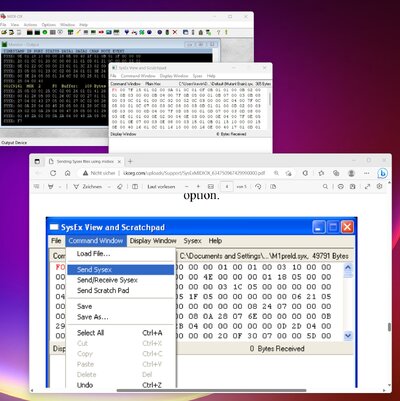Image resolution: width=400 pixels, height=401 pixels.
Task: Click the green circle icon in MIDI-OX toolbar
Action: (x=45, y=32)
